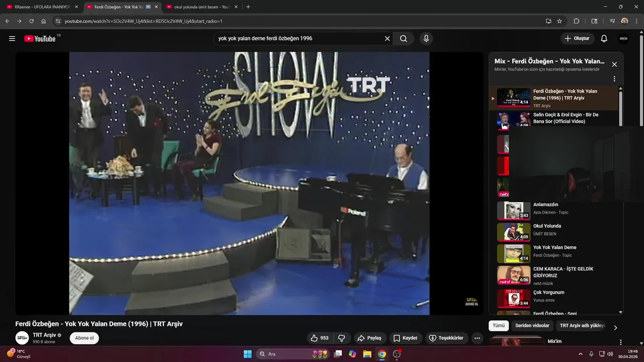Viewport: 644px width, 362px height.
Task: Close the Mix playlist panel
Action: coord(614,64)
